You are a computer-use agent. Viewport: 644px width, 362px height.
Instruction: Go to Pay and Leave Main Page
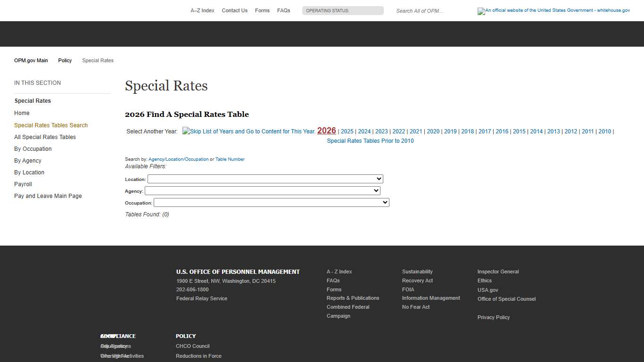(48, 196)
